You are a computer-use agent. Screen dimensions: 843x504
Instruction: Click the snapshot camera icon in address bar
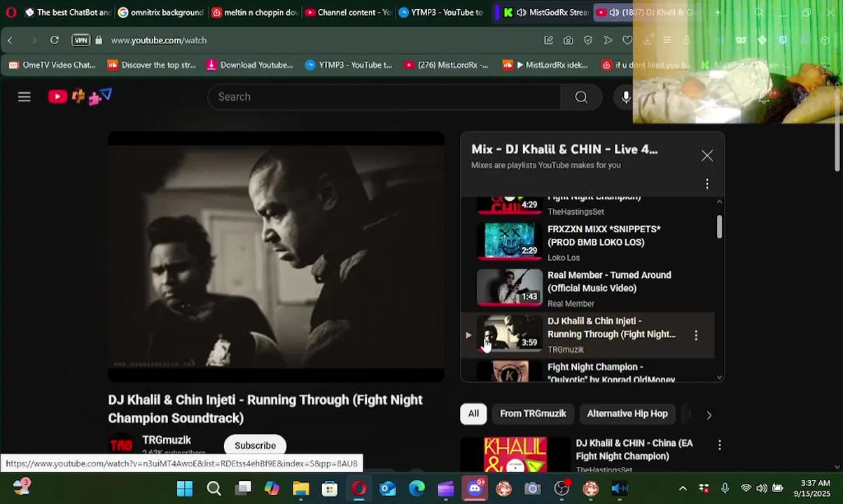(x=569, y=41)
